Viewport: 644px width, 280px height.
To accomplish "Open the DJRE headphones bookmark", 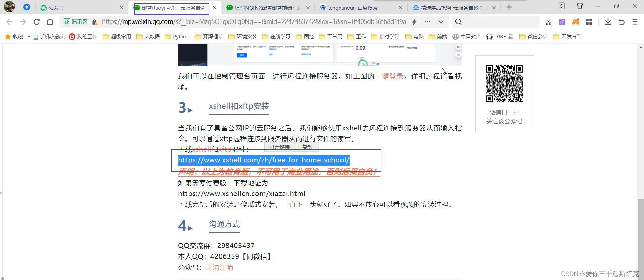I will (x=500, y=37).
